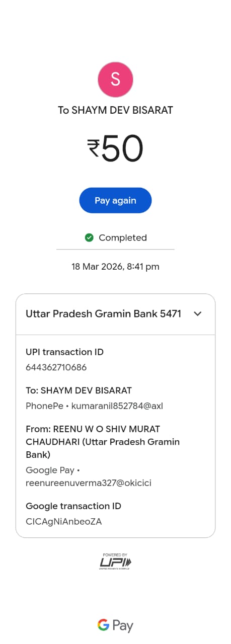Viewport: 231px width, 644px height.
Task: Copy Google transaction ID CICAgNiAnbeoZA
Action: (x=64, y=522)
